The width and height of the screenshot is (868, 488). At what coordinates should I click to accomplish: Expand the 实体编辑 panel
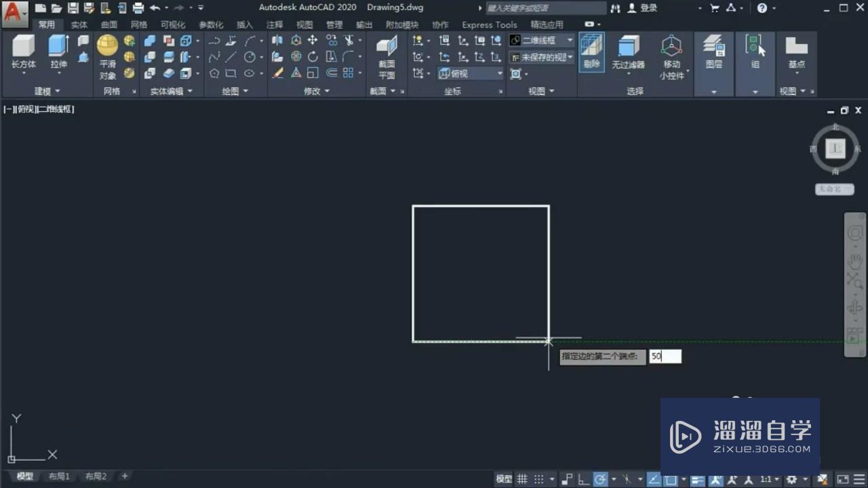[171, 91]
